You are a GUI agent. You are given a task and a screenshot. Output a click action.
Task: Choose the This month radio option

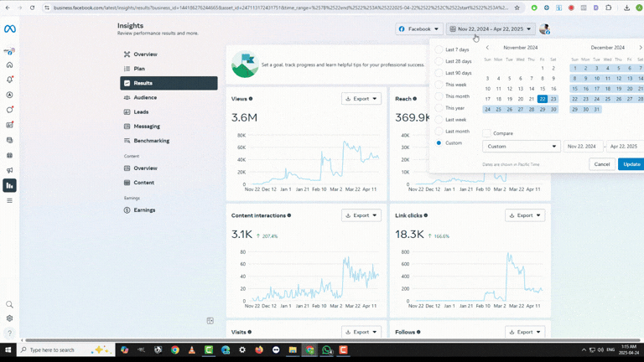[x=439, y=96]
